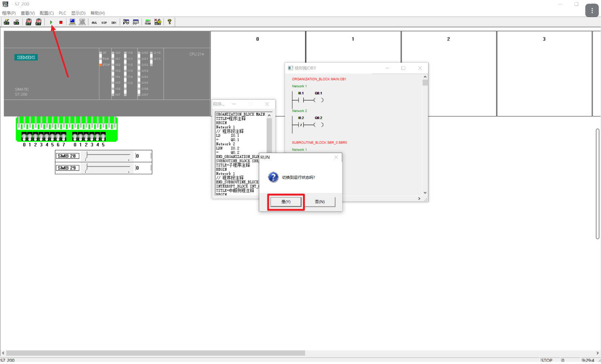601x364 pixels.
Task: Toggle input switch 0 in second group
Action: pos(75,137)
